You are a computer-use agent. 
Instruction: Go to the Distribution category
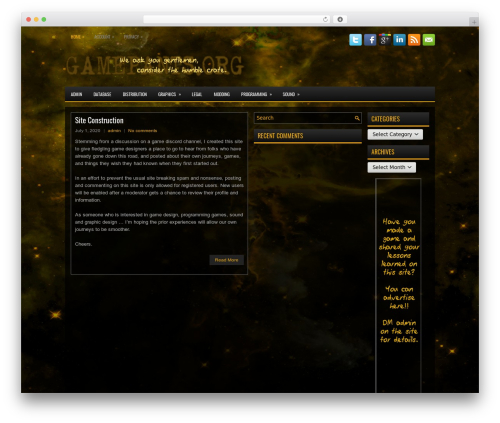135,94
